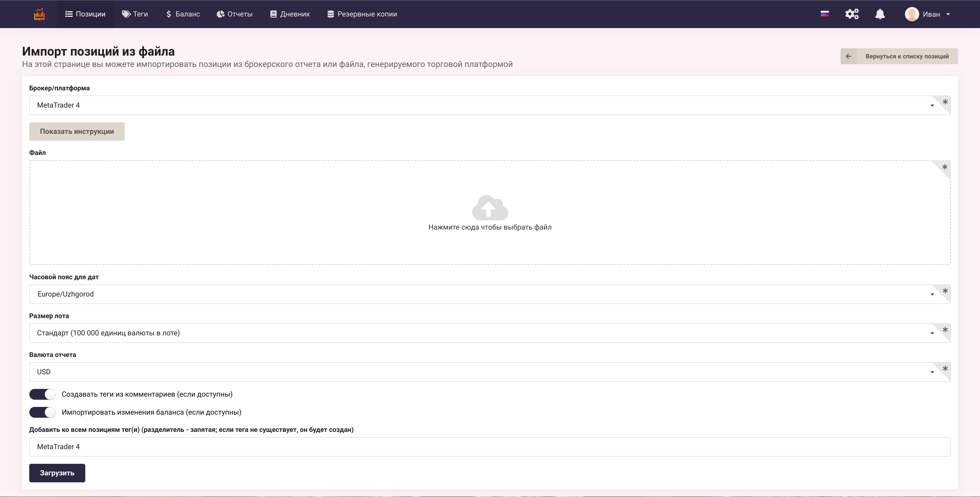Open the settings gears icon
Viewport: 980px width, 497px height.
852,14
